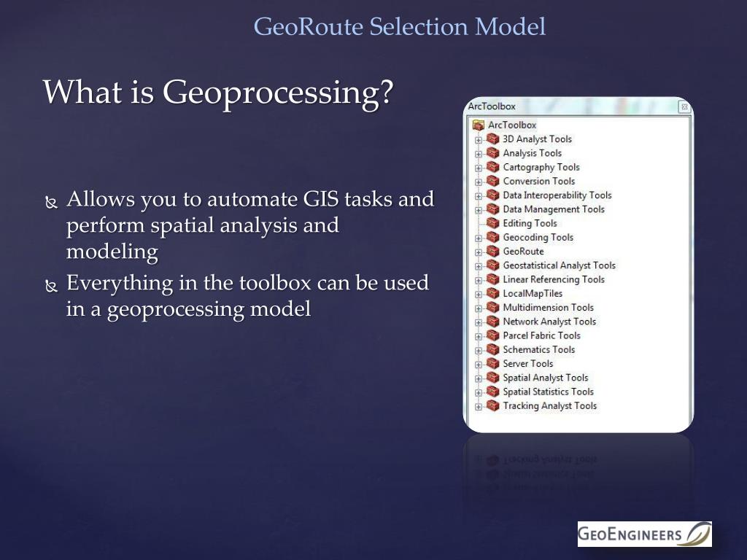Viewport: 747px width, 560px height.
Task: Click the Spatial Analyst Tools toolbox icon
Action: [x=492, y=378]
